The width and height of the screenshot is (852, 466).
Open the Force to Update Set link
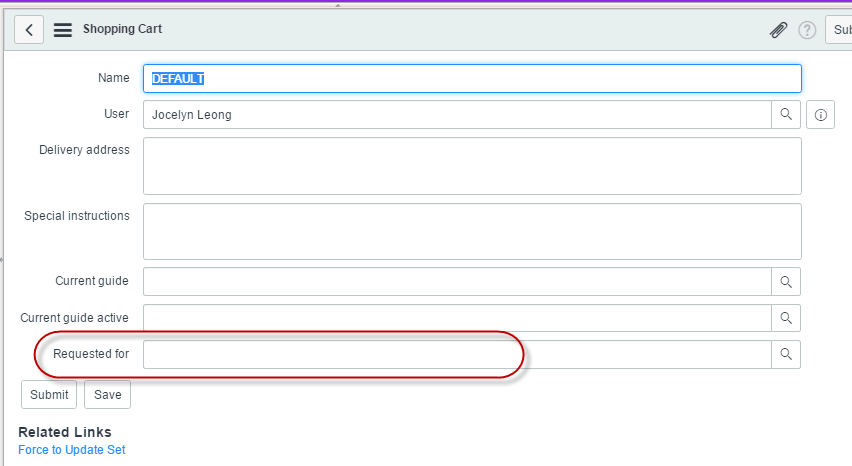72,450
